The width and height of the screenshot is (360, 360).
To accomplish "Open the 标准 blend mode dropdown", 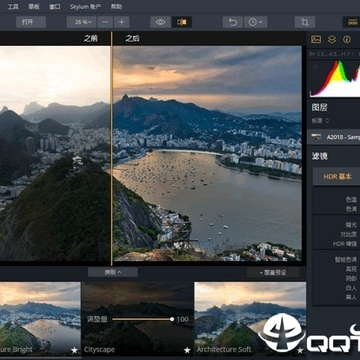I will point(320,120).
